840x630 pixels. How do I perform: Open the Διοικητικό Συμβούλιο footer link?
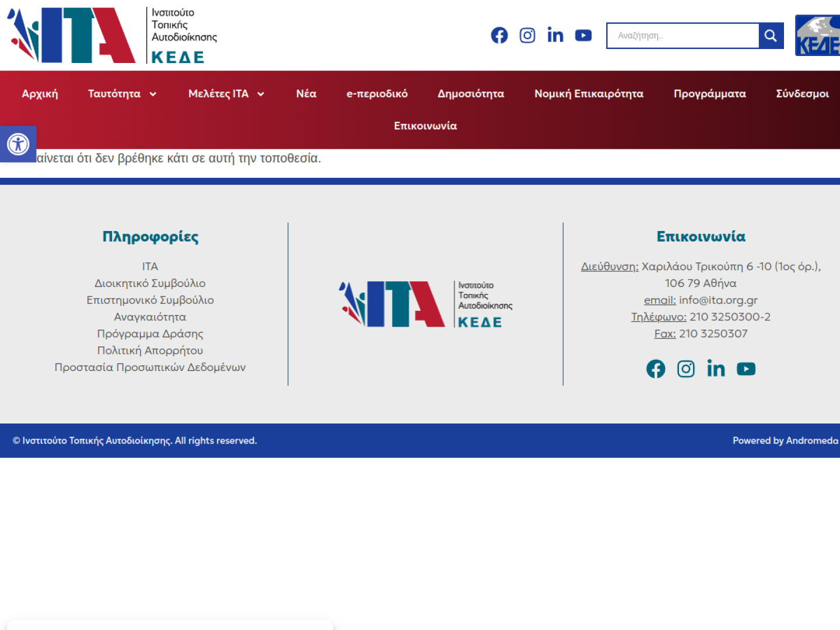[150, 283]
